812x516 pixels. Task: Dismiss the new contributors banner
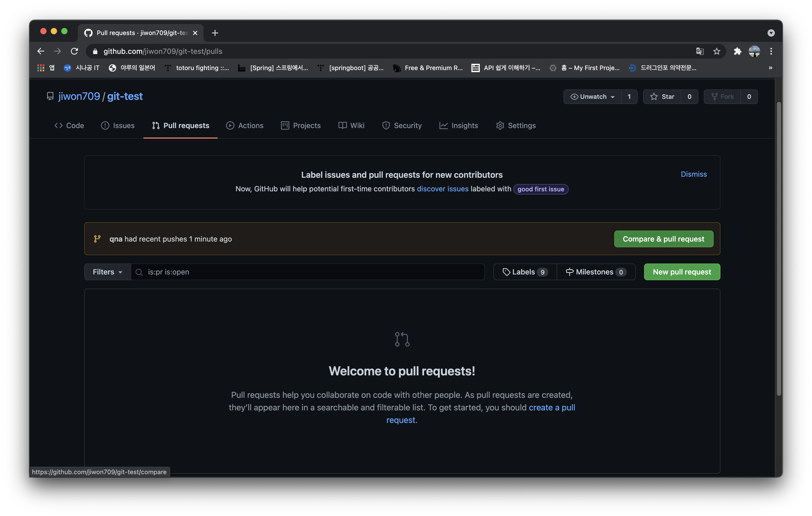(694, 174)
